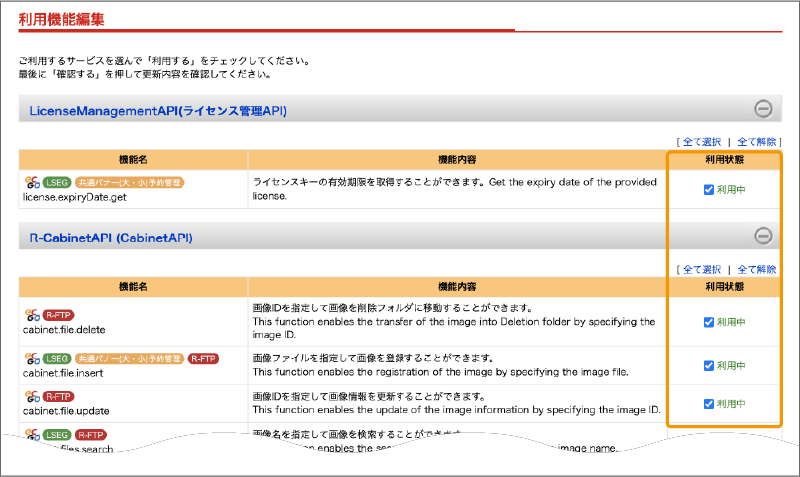Click the image registration description text
Screen dimensions: 800x477
[x=440, y=365]
